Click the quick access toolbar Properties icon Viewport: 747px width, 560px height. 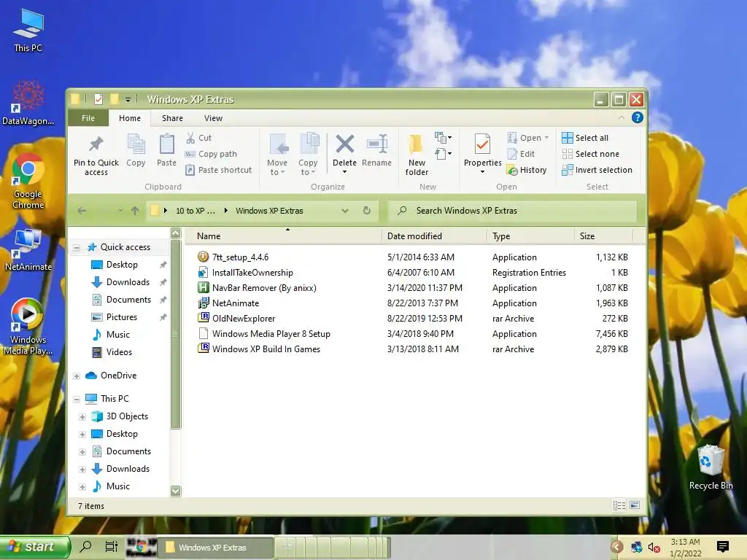[x=98, y=99]
